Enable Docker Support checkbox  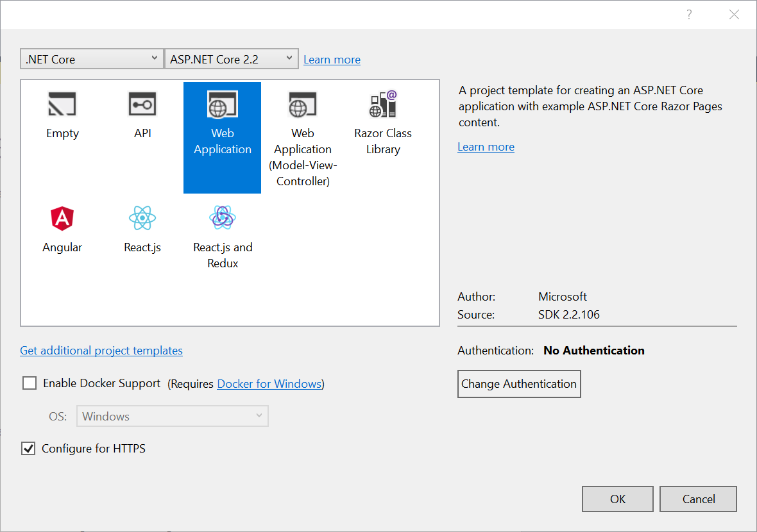[x=30, y=383]
